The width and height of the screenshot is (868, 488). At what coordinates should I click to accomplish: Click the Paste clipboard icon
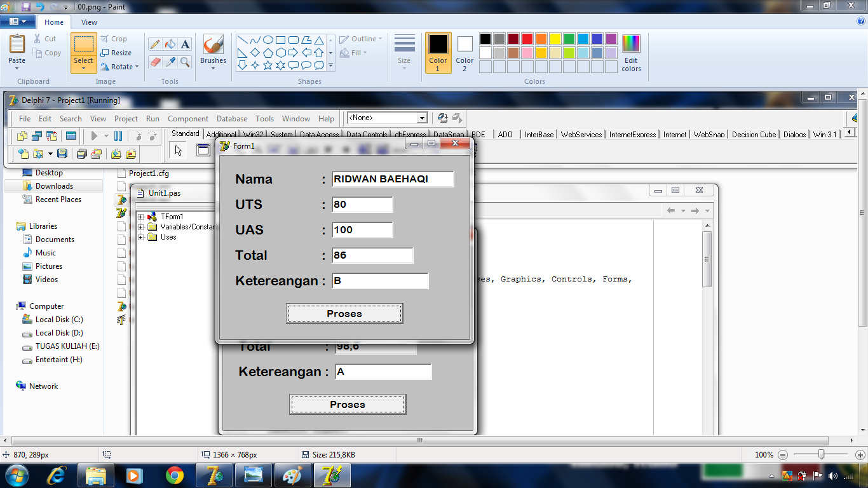[17, 44]
